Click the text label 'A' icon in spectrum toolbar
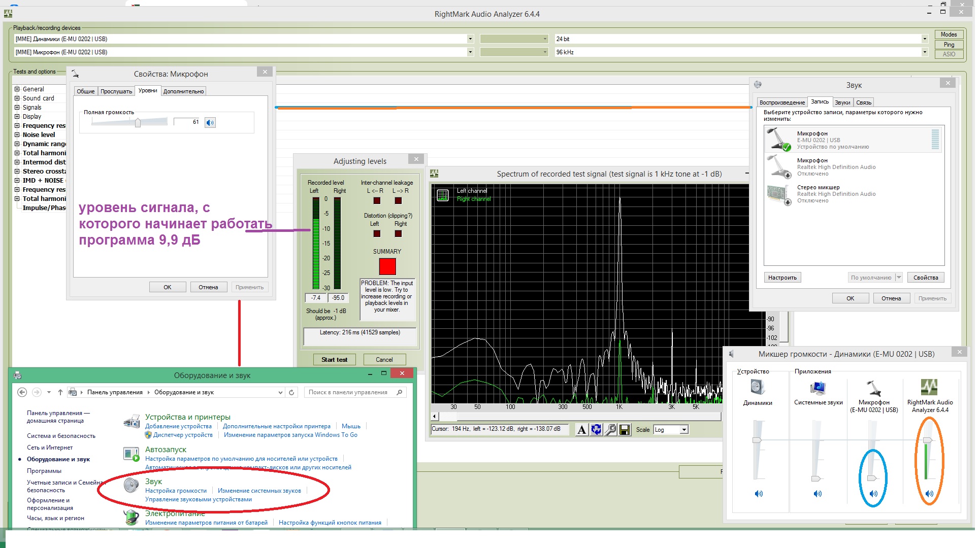This screenshot has width=980, height=548. 581,430
